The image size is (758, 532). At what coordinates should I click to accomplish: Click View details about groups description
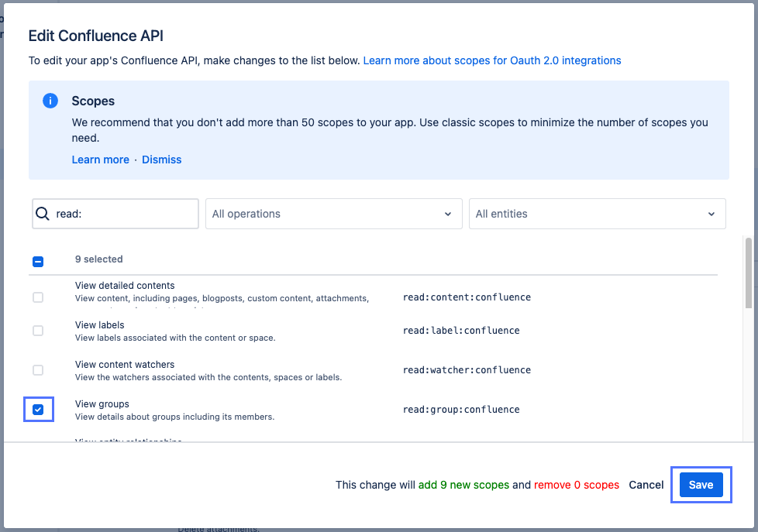(x=174, y=417)
